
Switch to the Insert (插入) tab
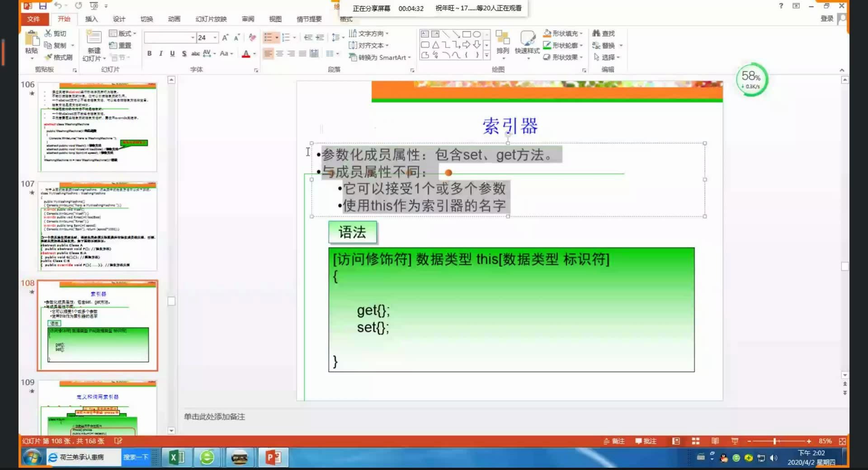91,19
